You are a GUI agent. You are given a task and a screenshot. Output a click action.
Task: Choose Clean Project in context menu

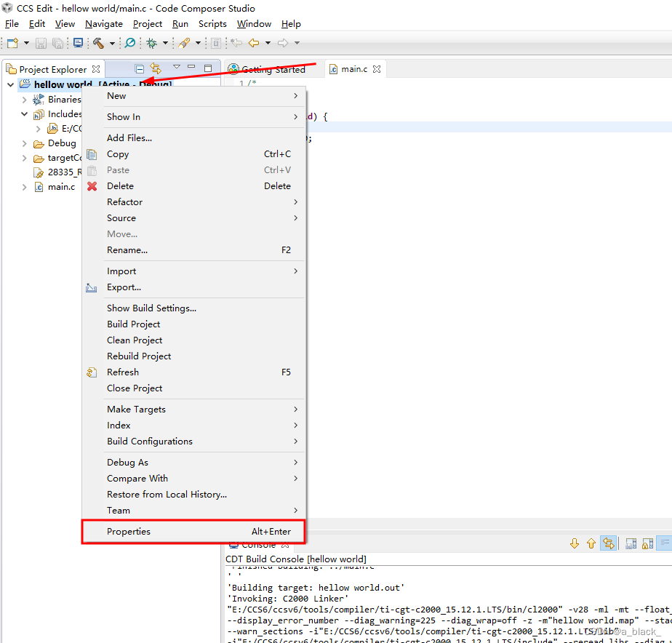(193, 340)
